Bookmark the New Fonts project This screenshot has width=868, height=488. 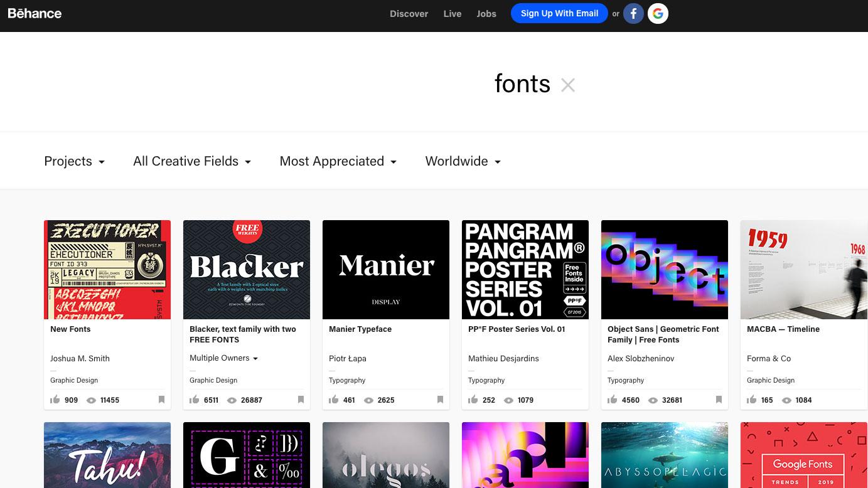[x=161, y=400]
